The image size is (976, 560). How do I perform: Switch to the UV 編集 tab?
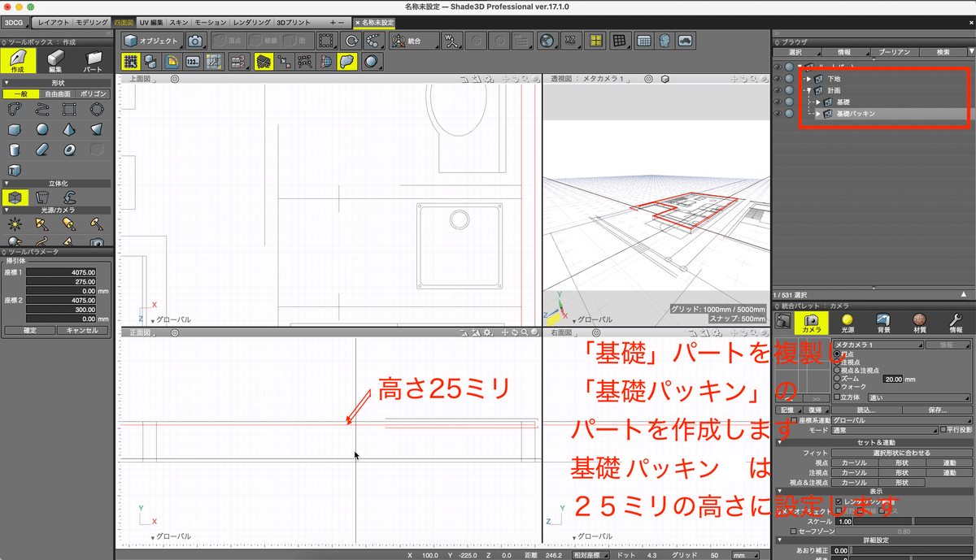[x=151, y=23]
